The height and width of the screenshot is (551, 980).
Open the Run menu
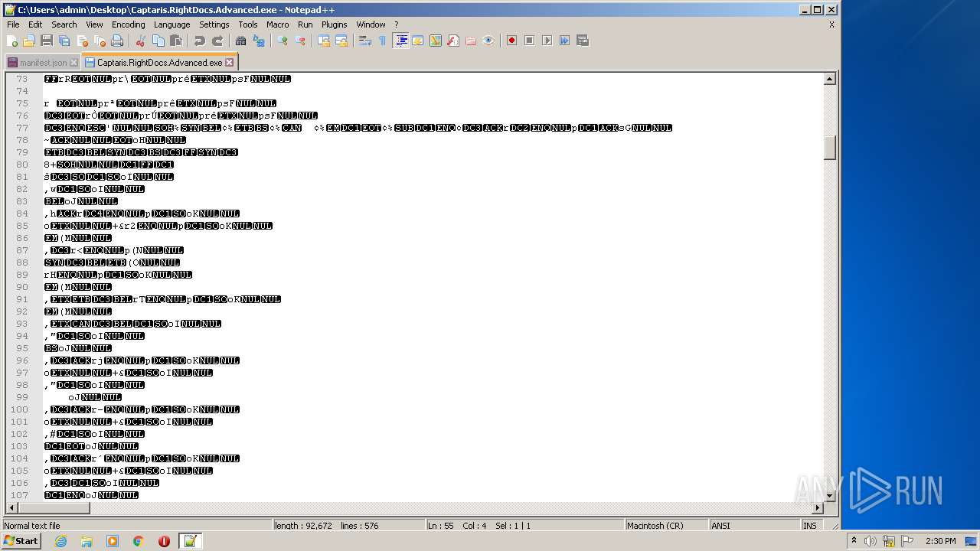[305, 24]
